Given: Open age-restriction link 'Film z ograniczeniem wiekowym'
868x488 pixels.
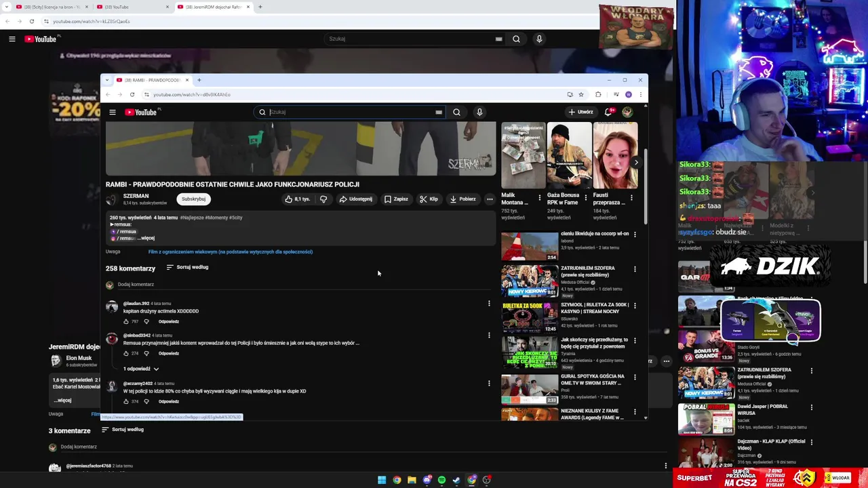Looking at the screenshot, I should coord(231,251).
